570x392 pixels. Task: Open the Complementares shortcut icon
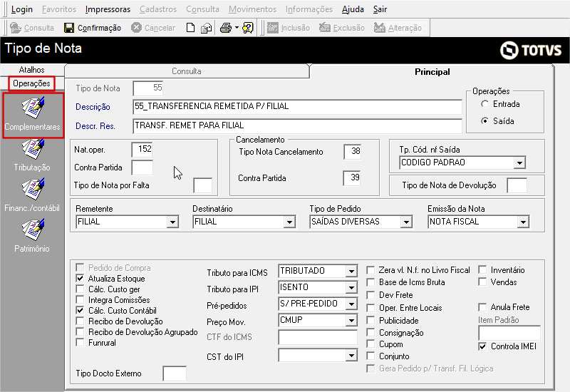tap(33, 108)
